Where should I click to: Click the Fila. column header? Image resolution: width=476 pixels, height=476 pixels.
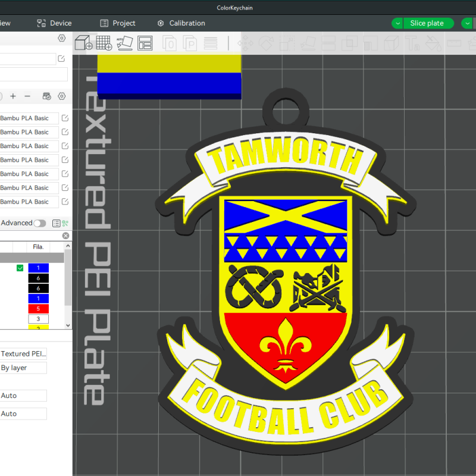click(38, 247)
